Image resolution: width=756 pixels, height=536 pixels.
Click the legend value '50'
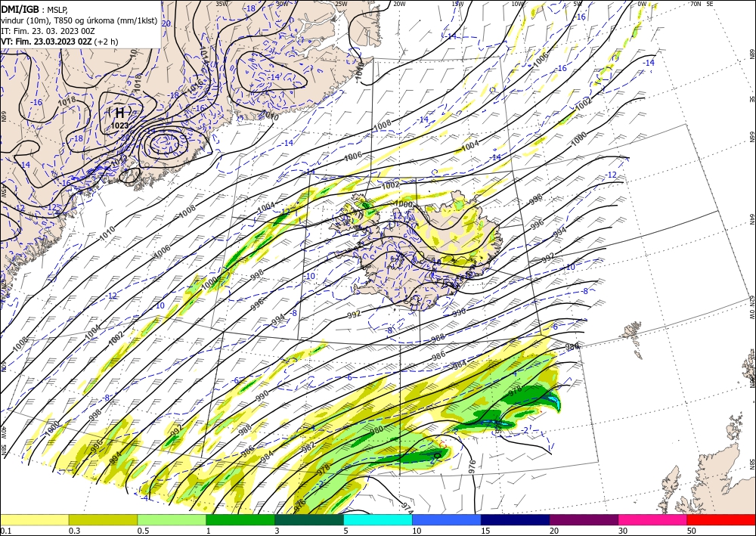coord(692,531)
